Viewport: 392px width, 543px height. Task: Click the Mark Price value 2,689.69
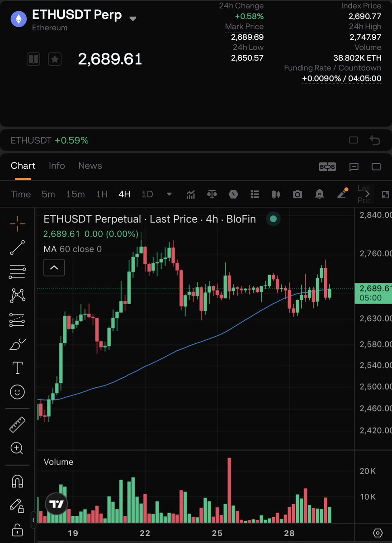tap(247, 37)
